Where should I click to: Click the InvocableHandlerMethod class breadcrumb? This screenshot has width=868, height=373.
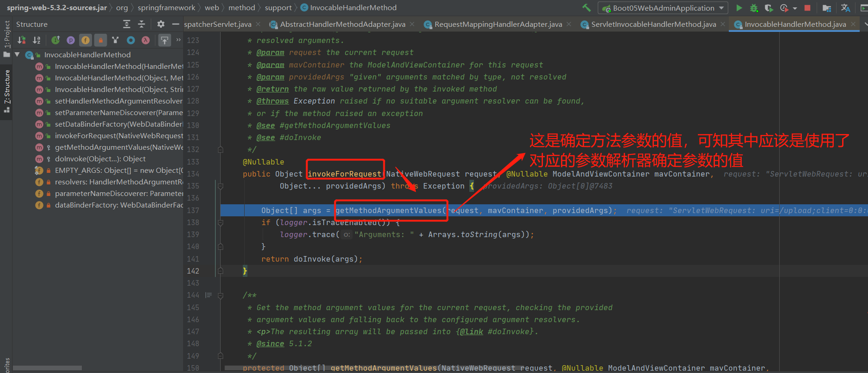[x=349, y=7]
